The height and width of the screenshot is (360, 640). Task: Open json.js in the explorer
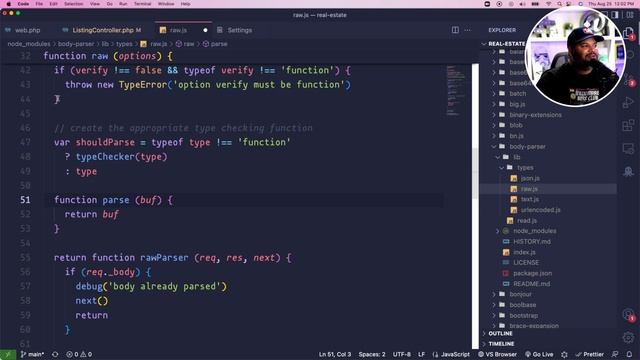(530, 178)
